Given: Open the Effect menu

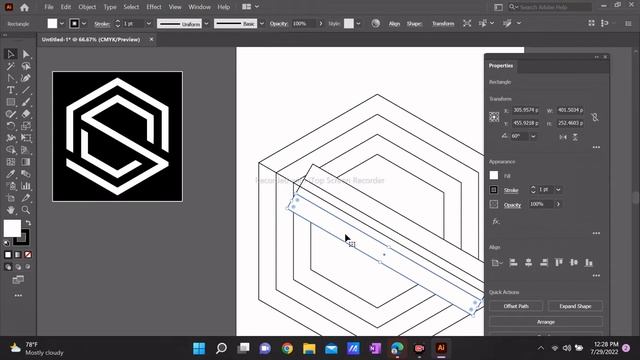Looking at the screenshot, I should [154, 7].
